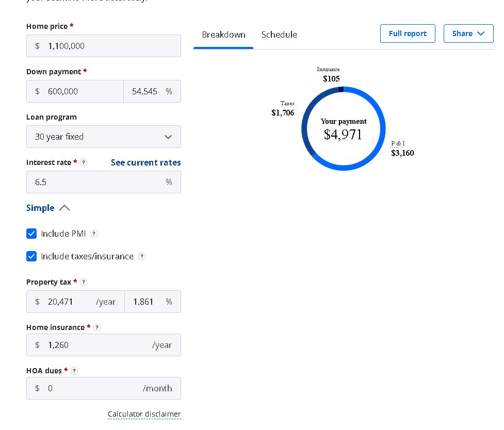Open the See current rates link
Screen dimensions: 504x430
pos(145,162)
